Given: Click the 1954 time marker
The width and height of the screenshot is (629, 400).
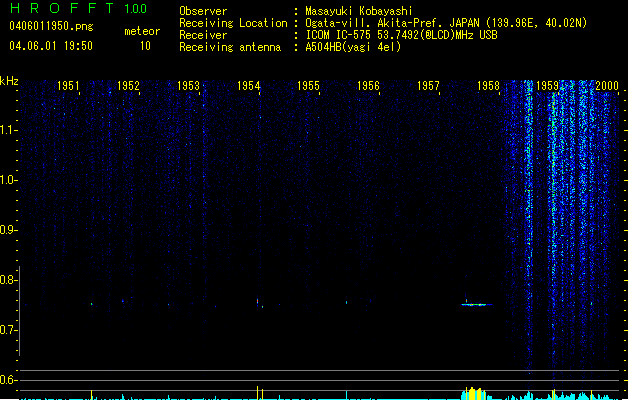Looking at the screenshot, I should (x=248, y=86).
